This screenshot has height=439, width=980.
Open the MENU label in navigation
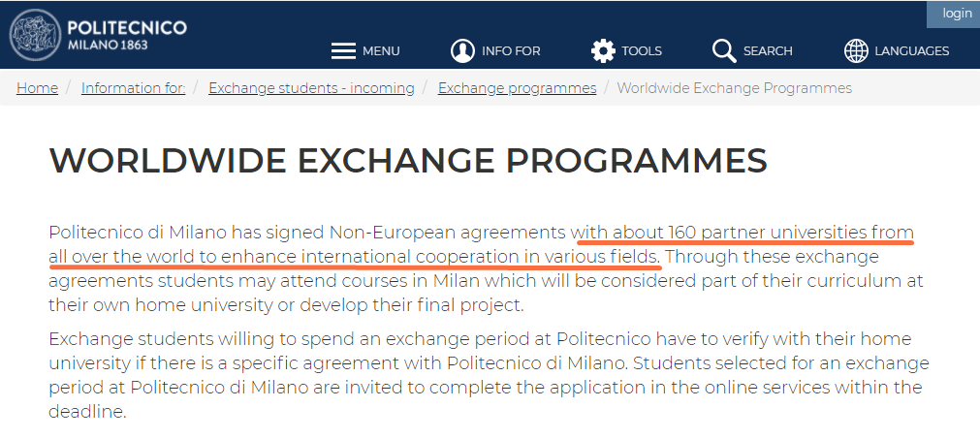click(381, 51)
